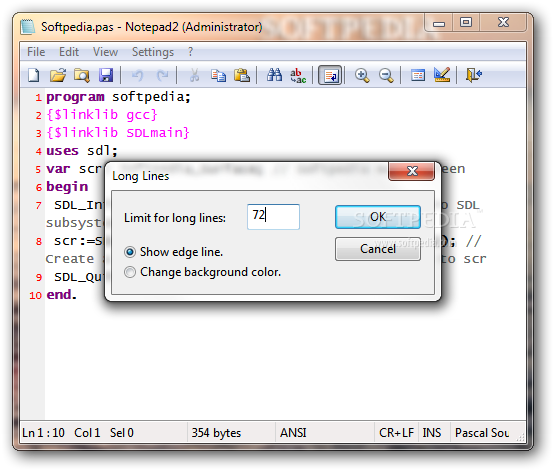
Task: Click the Undo arrow icon
Action: coord(137,75)
